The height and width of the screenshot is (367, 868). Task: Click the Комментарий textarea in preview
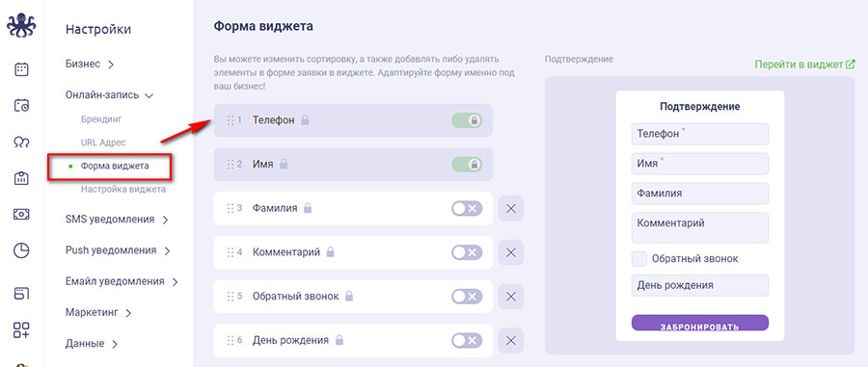[x=700, y=227]
